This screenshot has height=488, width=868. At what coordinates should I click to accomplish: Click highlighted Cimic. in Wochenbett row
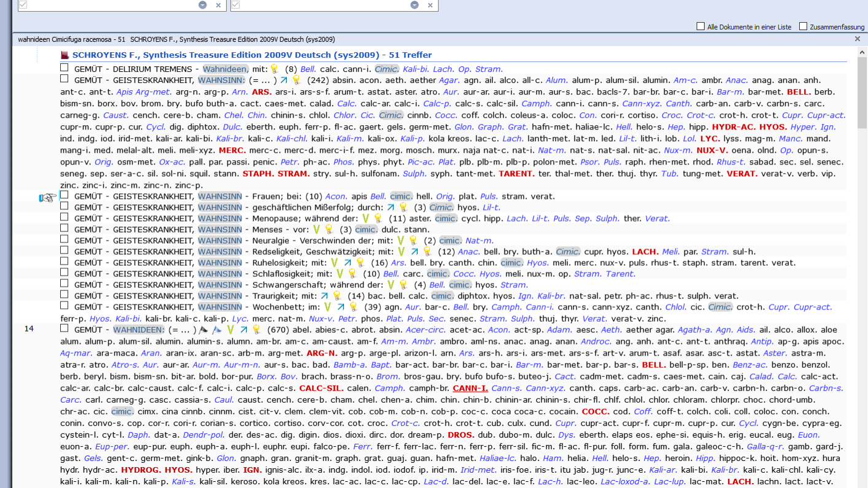[x=720, y=307]
